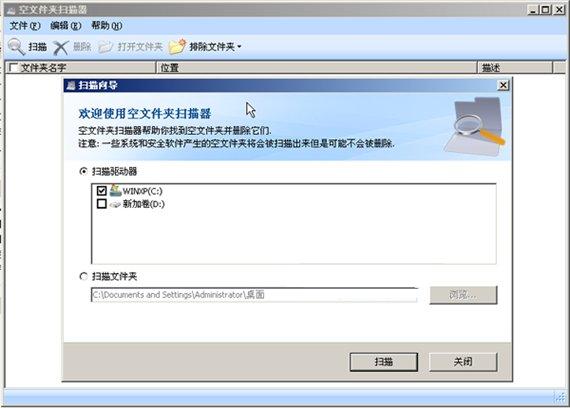Toggle the 文件夹名字 column header checkbox
Image resolution: width=570 pixels, height=408 pixels.
[13, 67]
